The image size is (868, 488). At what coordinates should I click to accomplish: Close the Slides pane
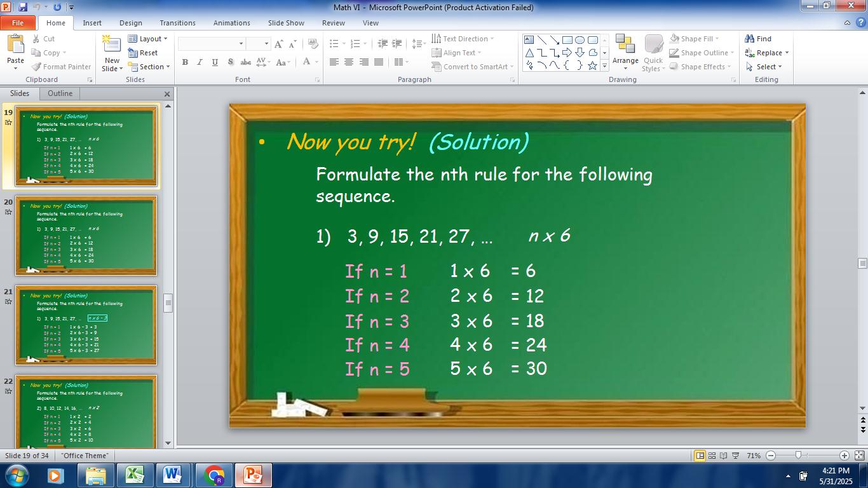(167, 94)
